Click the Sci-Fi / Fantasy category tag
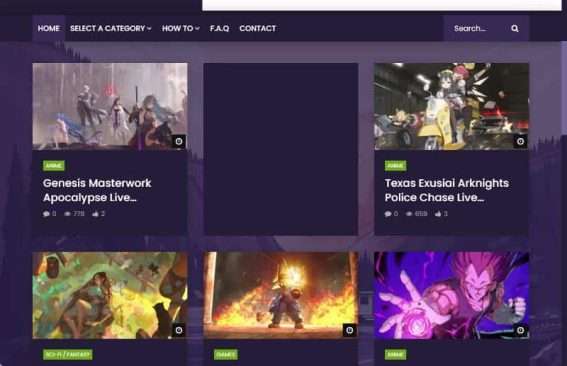 point(68,354)
